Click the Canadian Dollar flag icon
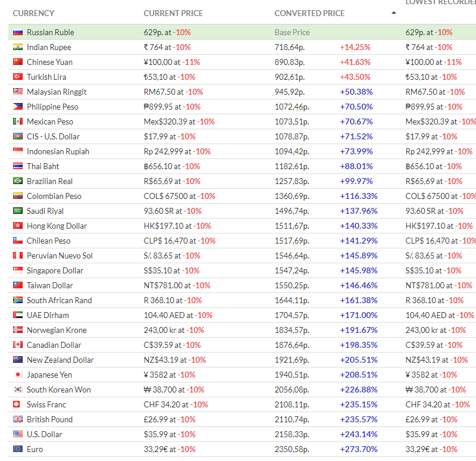 [x=17, y=345]
